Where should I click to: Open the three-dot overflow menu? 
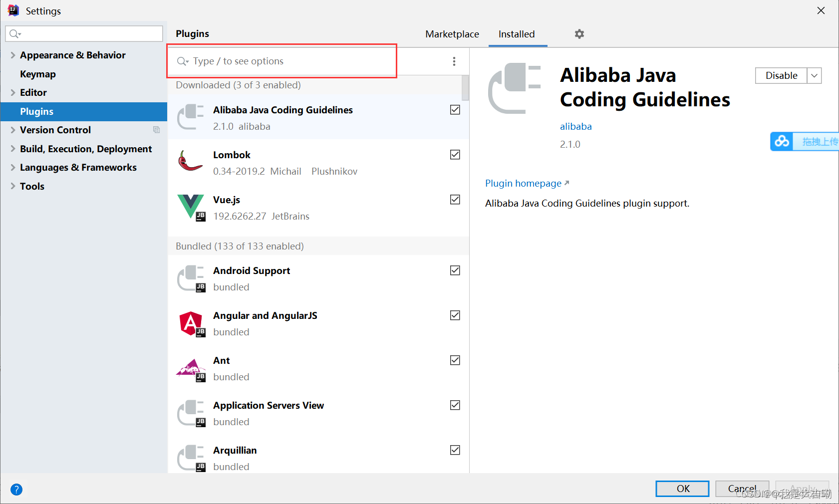(x=454, y=61)
